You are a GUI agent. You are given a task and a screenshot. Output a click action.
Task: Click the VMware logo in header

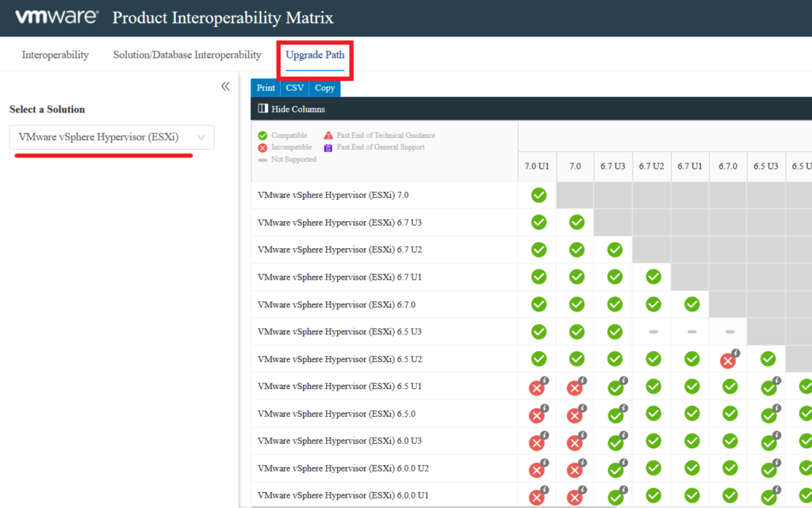(56, 17)
